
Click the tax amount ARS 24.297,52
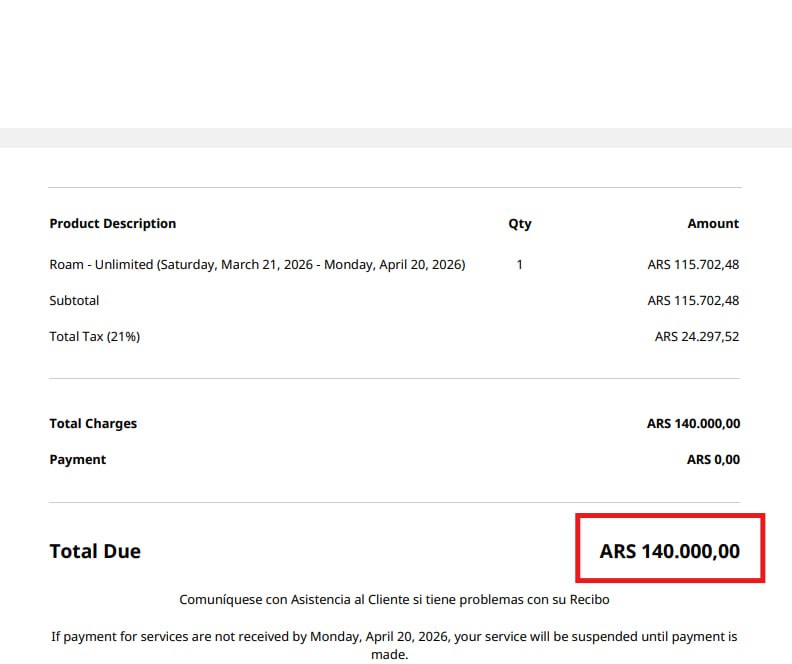[697, 337]
